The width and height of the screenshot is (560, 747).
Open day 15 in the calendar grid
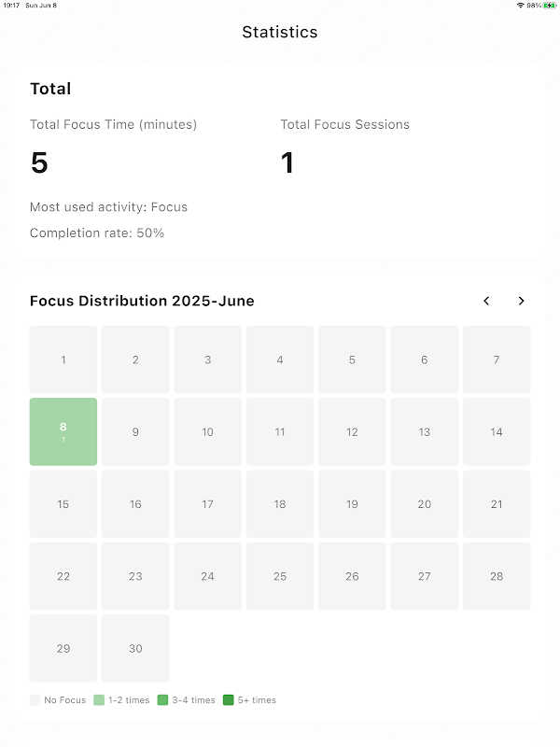coord(63,504)
